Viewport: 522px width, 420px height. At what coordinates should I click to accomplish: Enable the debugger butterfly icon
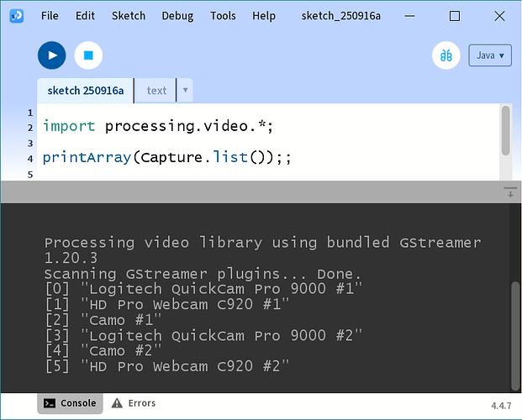click(446, 55)
